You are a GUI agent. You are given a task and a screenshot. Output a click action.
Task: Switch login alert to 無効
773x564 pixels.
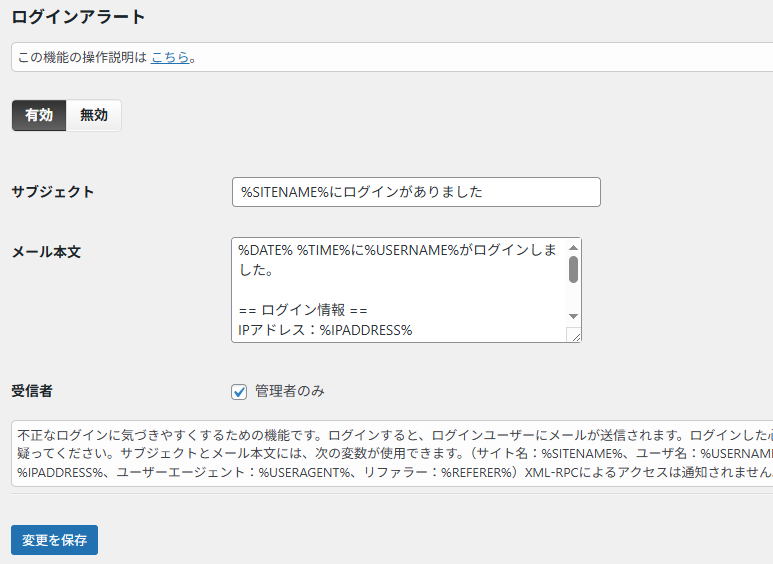click(94, 115)
